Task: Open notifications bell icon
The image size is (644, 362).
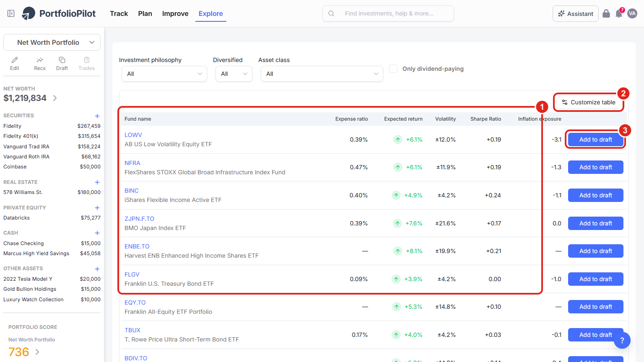Action: pos(619,14)
